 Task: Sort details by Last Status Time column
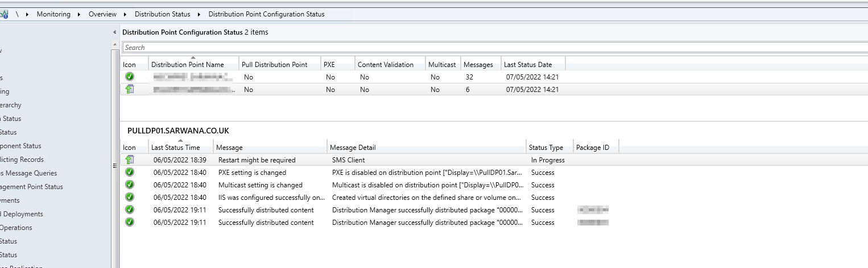pyautogui.click(x=181, y=147)
